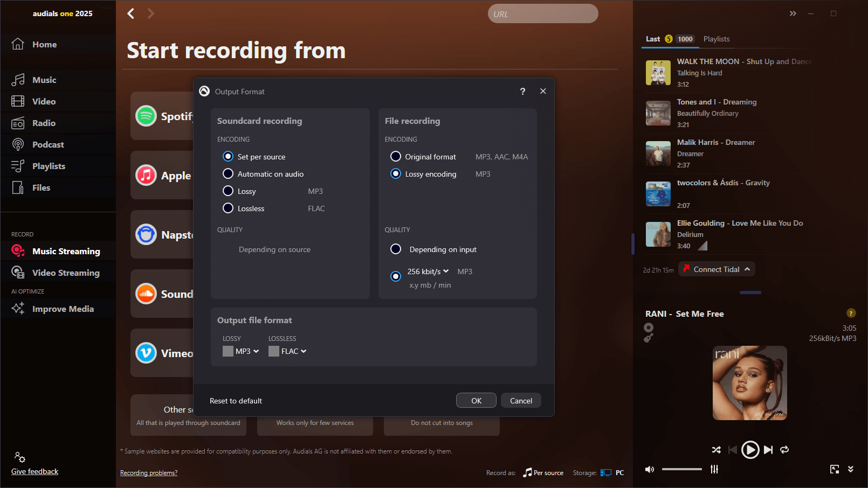Click inside the URL input field
868x488 pixels.
tap(542, 13)
